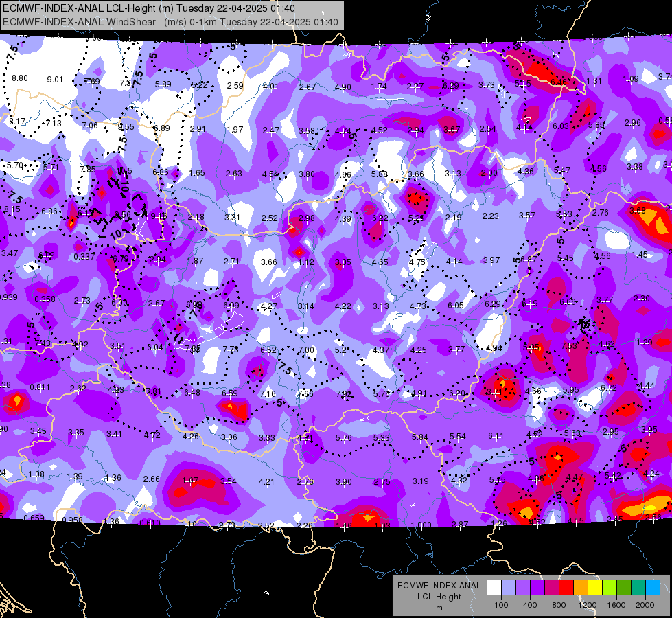This screenshot has height=618, width=672.
Task: Click the grid value '1.87'
Action: pyautogui.click(x=195, y=261)
